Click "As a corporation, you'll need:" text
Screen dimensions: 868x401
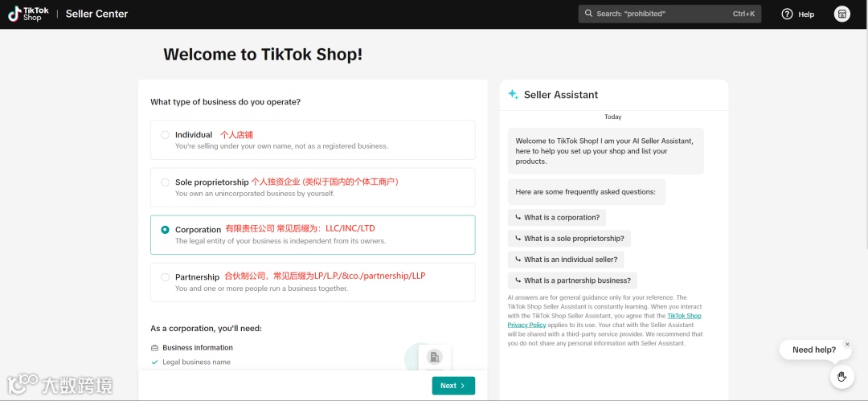(x=206, y=329)
